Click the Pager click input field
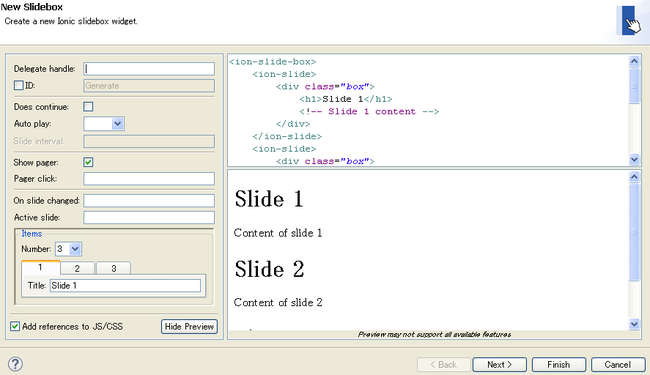This screenshot has height=375, width=650. coord(149,179)
